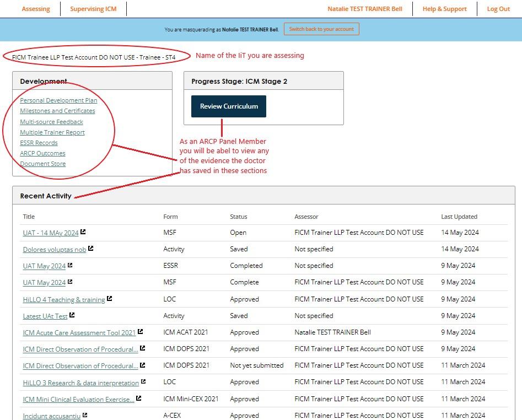The width and height of the screenshot is (522, 420).
Task: Click the Review Curriculum button
Action: tap(229, 106)
